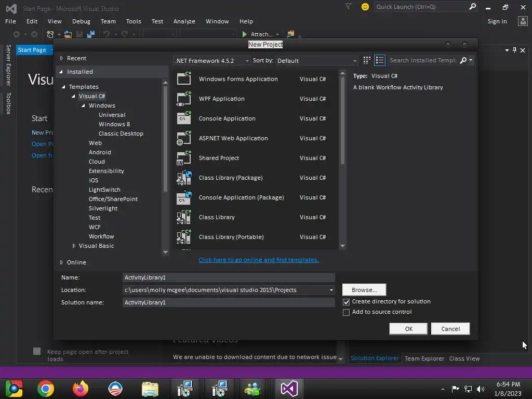Collapse the Windows tree node arrow
Viewport: 532px width, 399px height.
point(83,105)
